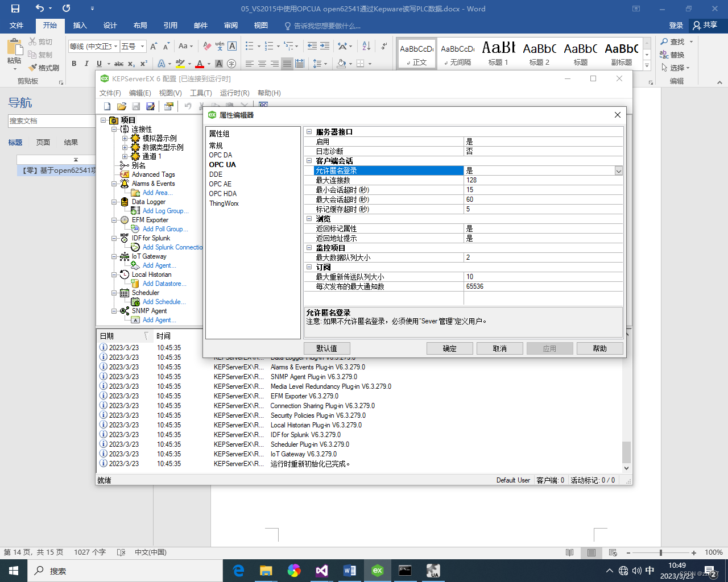Click Word's yellow text highlight color button

pos(180,64)
